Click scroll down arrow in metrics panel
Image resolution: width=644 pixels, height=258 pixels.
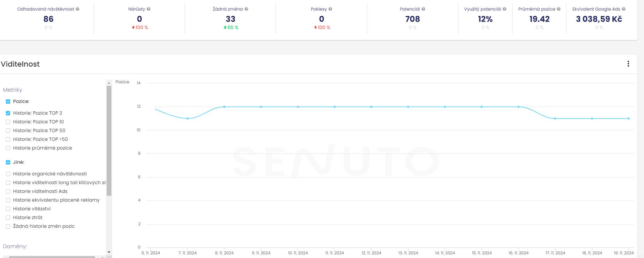109,252
